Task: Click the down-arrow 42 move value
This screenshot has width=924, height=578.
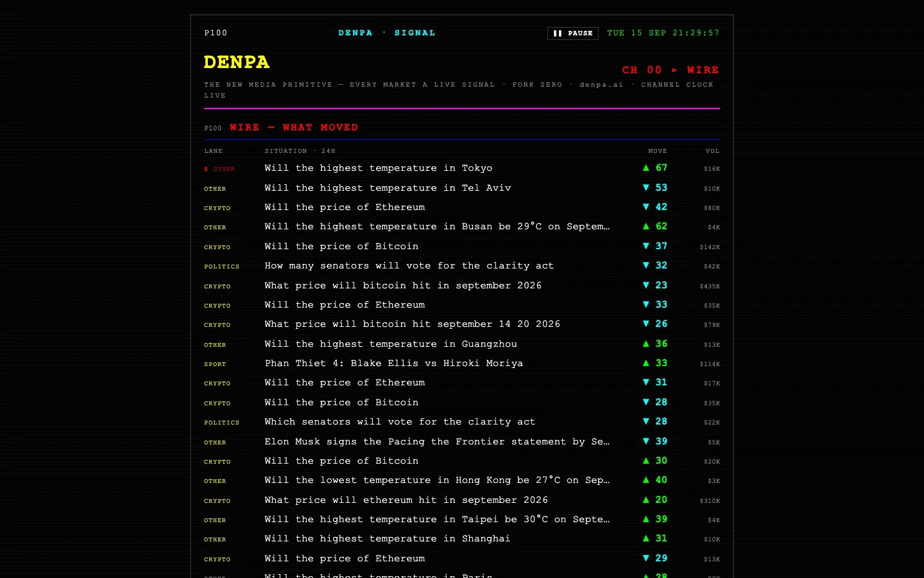Action: [655, 207]
